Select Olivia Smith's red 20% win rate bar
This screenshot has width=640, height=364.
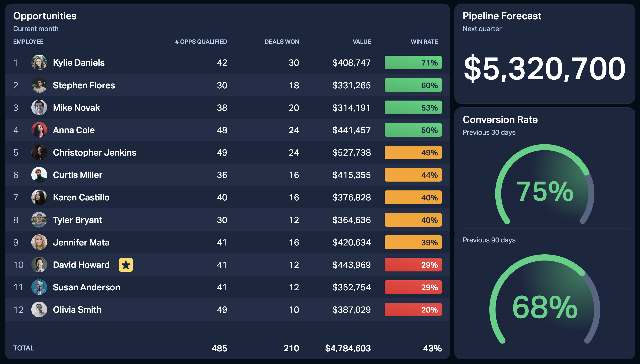(413, 309)
